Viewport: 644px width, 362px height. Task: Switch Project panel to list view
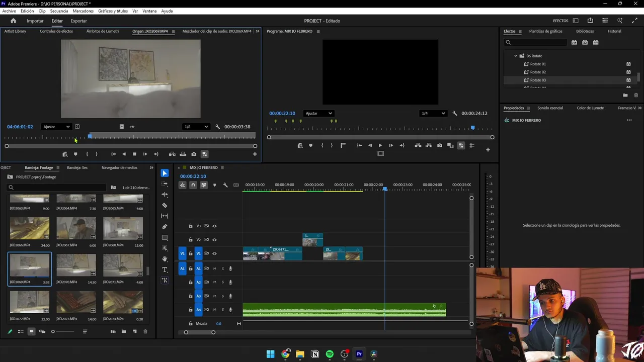pos(21,331)
